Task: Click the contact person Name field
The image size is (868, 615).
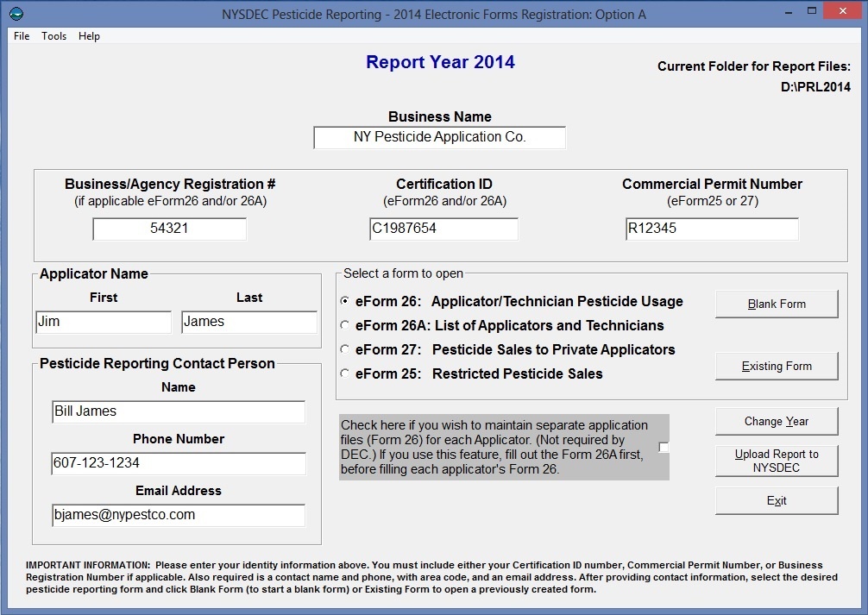Action: click(x=179, y=411)
